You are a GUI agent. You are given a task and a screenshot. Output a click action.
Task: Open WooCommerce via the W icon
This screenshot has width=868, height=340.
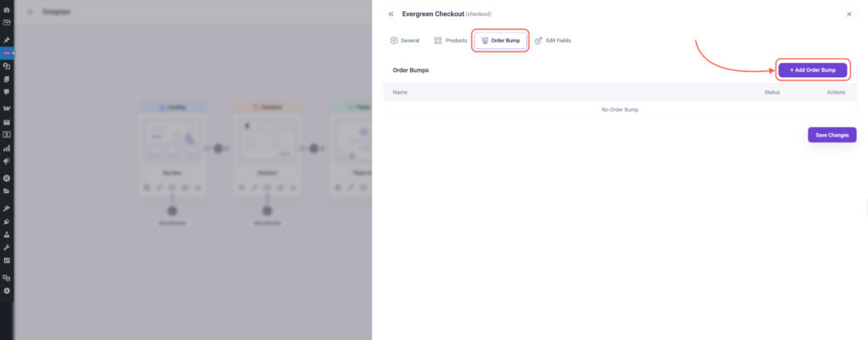point(7,109)
